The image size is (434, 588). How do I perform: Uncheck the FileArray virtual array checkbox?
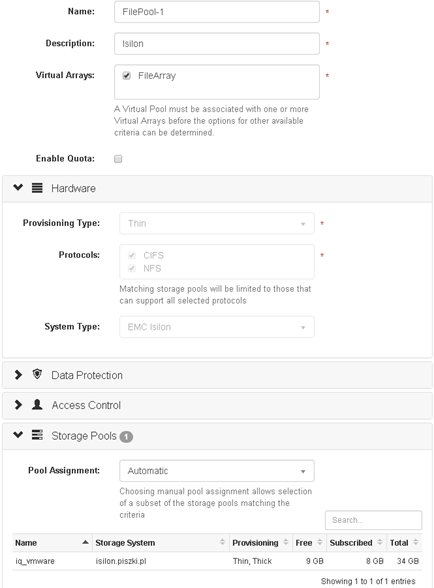126,76
